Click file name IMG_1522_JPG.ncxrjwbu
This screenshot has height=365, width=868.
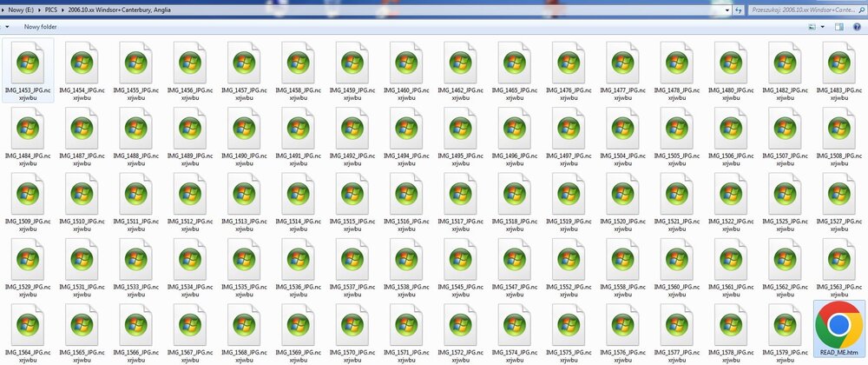pyautogui.click(x=731, y=224)
